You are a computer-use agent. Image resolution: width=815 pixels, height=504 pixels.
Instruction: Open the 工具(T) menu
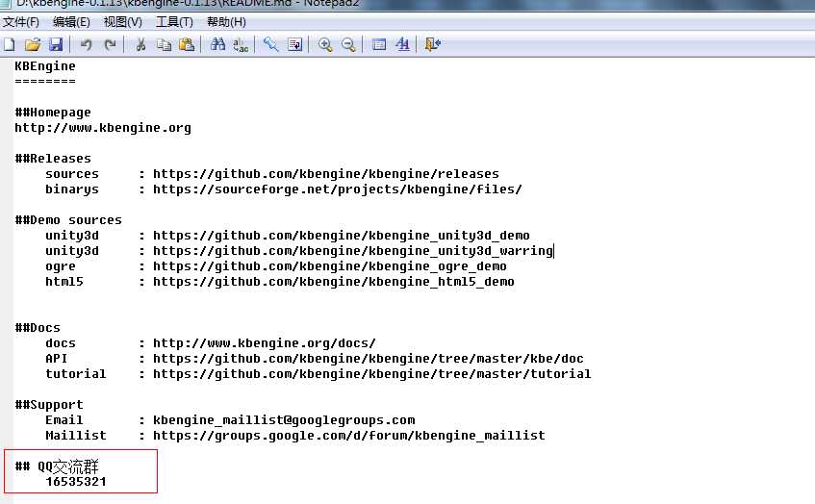point(174,22)
